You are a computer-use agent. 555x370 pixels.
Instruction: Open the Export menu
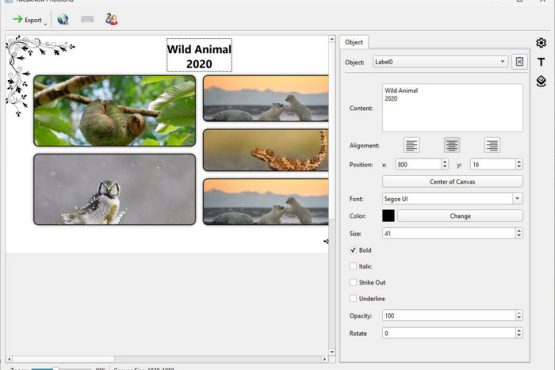click(27, 20)
